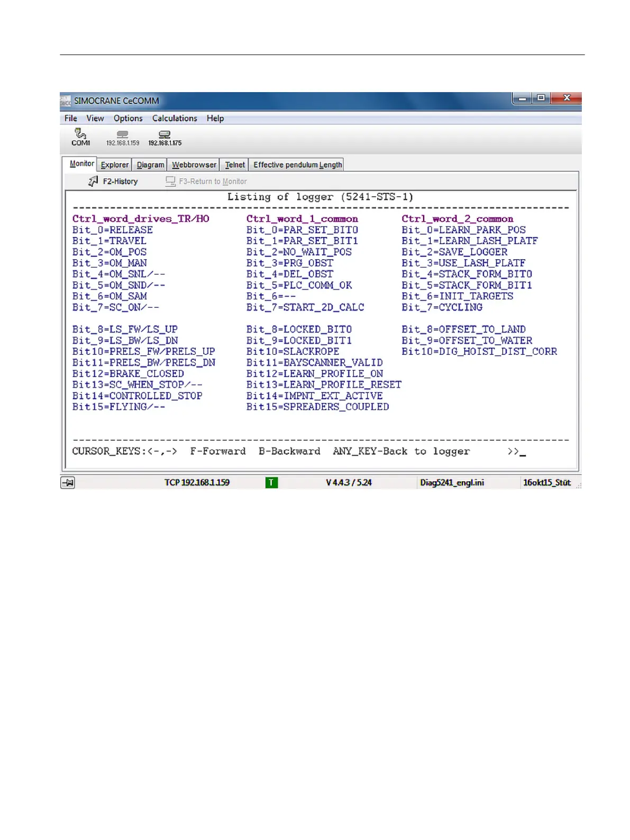Click the Bit_2=OM_POS line

point(109,252)
